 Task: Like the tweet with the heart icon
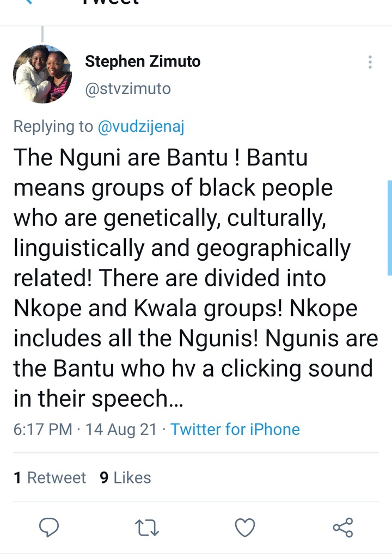tap(245, 528)
